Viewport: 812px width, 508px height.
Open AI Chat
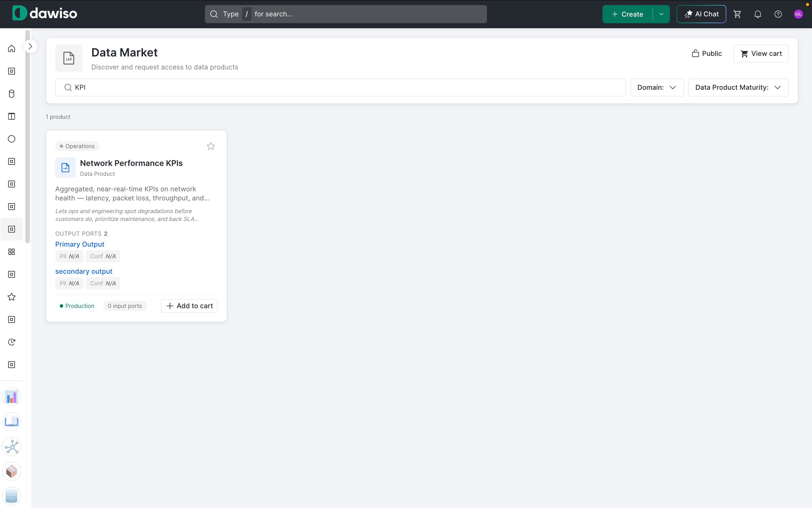(x=701, y=14)
